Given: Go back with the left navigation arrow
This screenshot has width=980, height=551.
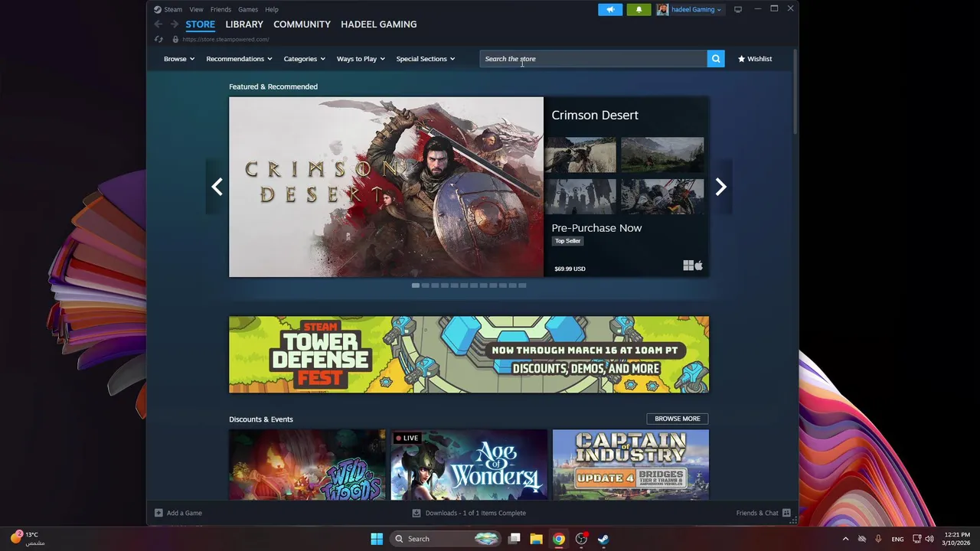Looking at the screenshot, I should [158, 24].
